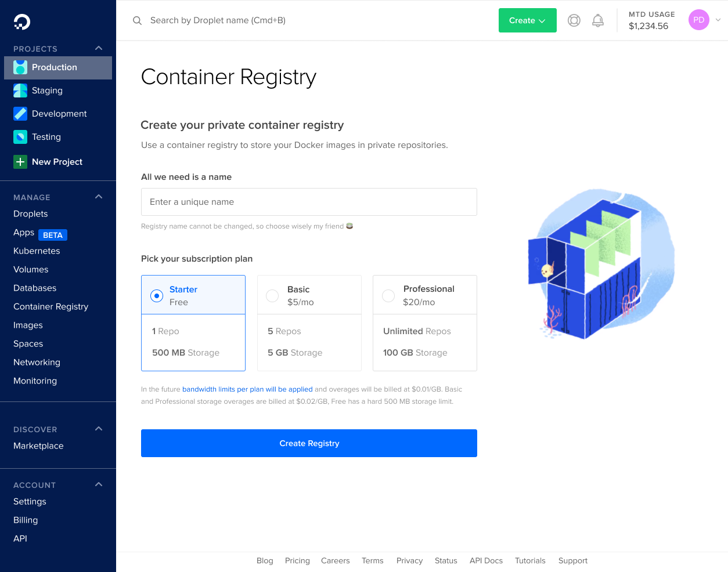Collapse the Manage sidebar section
The height and width of the screenshot is (572, 728).
click(x=99, y=197)
